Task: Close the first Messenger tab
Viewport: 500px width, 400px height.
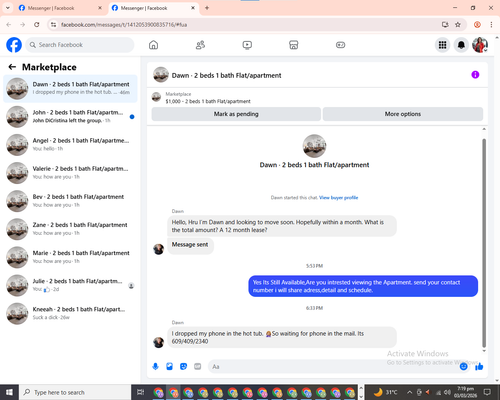Action: 100,8
